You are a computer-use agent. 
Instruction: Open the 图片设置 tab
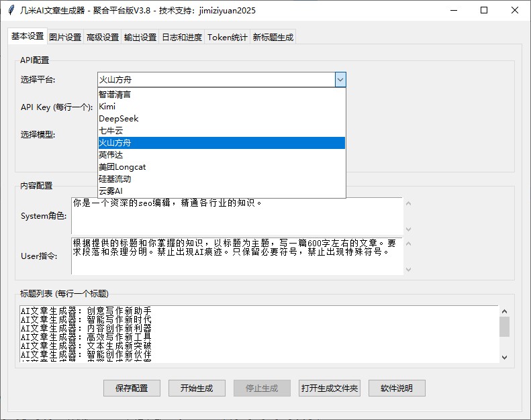[x=65, y=37]
